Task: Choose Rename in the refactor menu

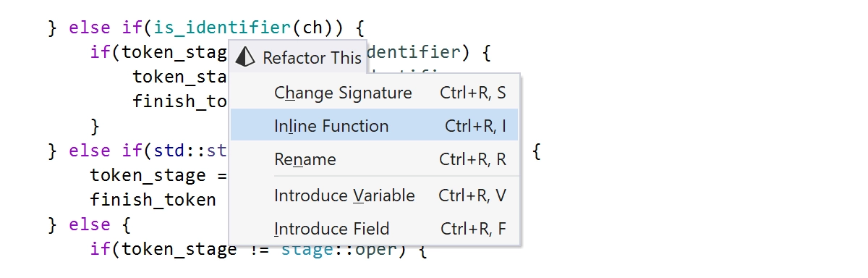Action: pos(375,159)
